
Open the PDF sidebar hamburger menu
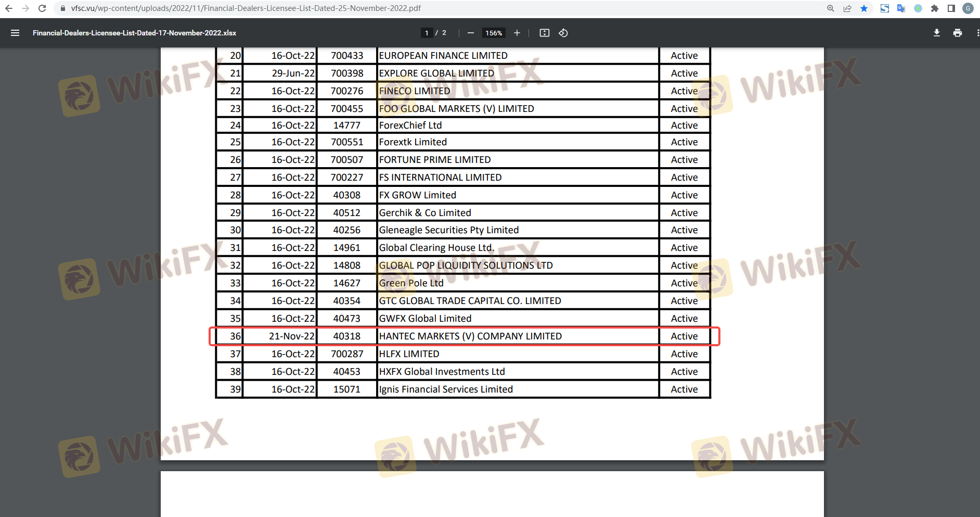(15, 33)
